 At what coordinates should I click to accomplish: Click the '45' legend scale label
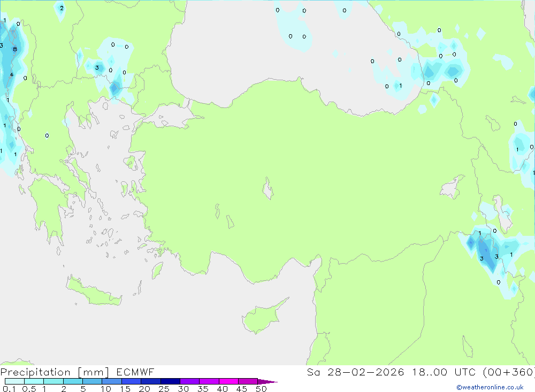pos(242,389)
